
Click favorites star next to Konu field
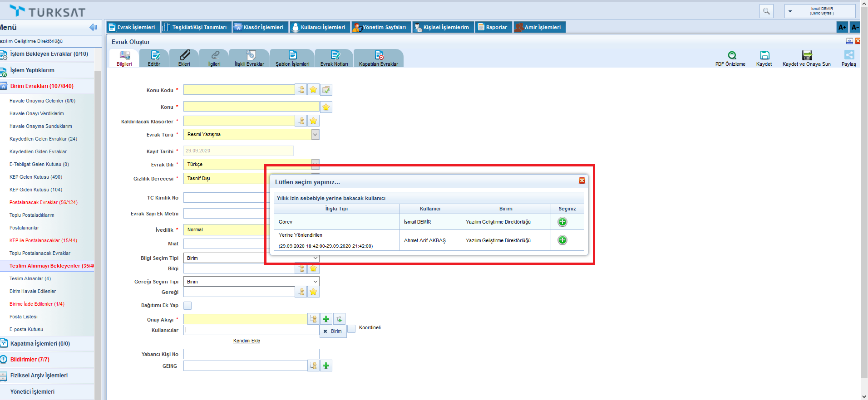click(326, 107)
